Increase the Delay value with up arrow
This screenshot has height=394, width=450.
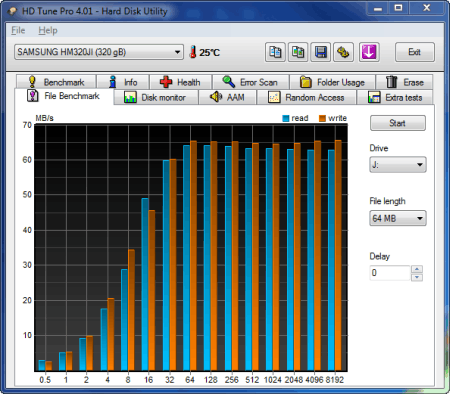click(x=417, y=269)
